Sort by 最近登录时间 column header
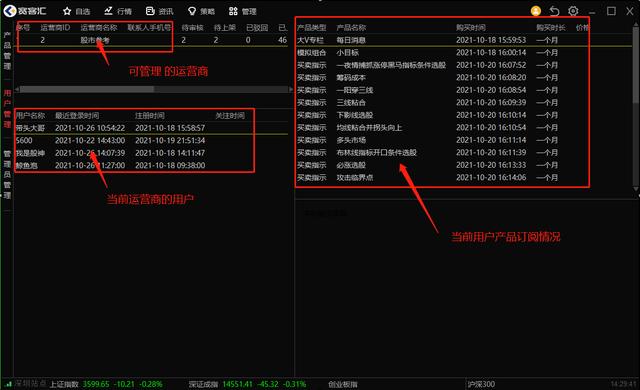 pyautogui.click(x=77, y=116)
